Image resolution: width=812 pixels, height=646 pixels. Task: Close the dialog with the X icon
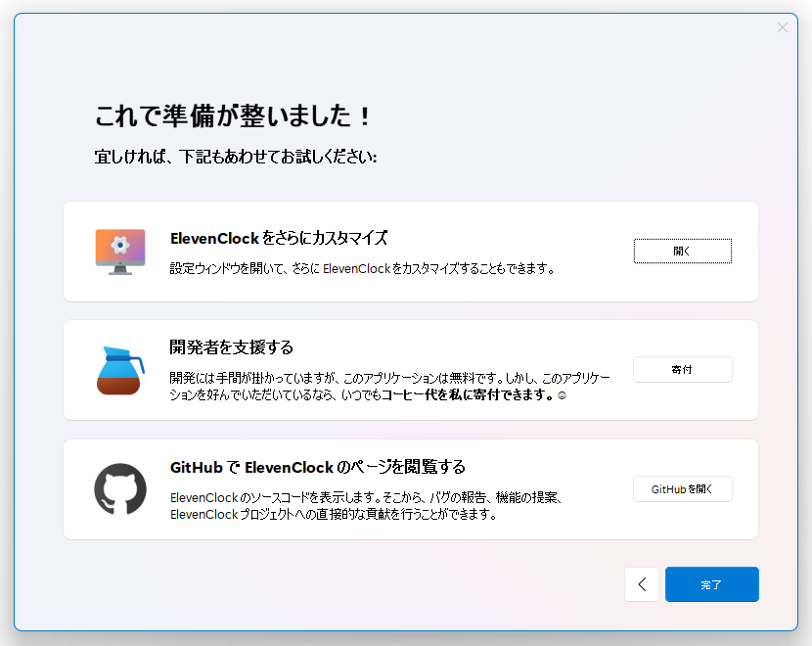783,27
